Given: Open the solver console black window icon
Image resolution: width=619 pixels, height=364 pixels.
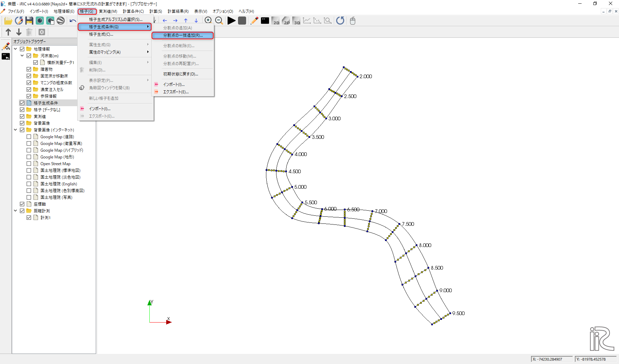Looking at the screenshot, I should [x=265, y=21].
